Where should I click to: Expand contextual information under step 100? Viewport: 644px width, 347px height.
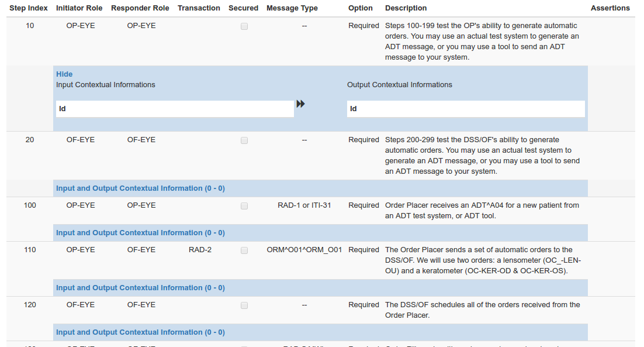140,233
